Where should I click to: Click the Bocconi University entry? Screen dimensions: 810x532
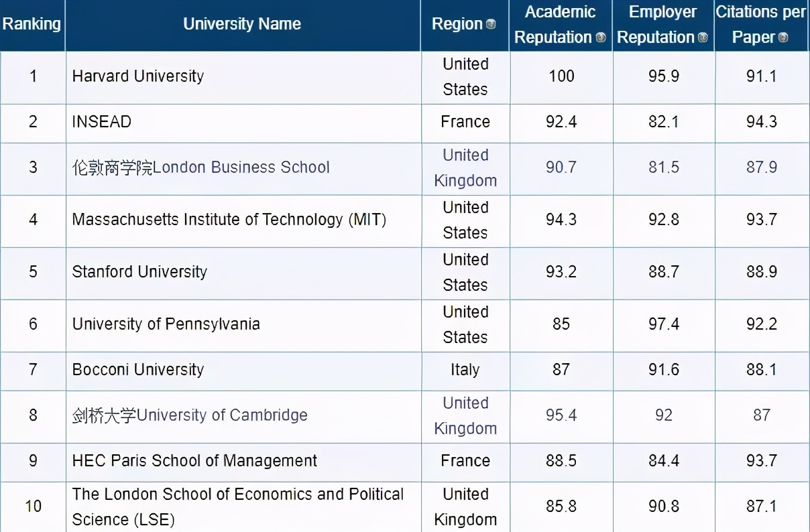pos(138,370)
